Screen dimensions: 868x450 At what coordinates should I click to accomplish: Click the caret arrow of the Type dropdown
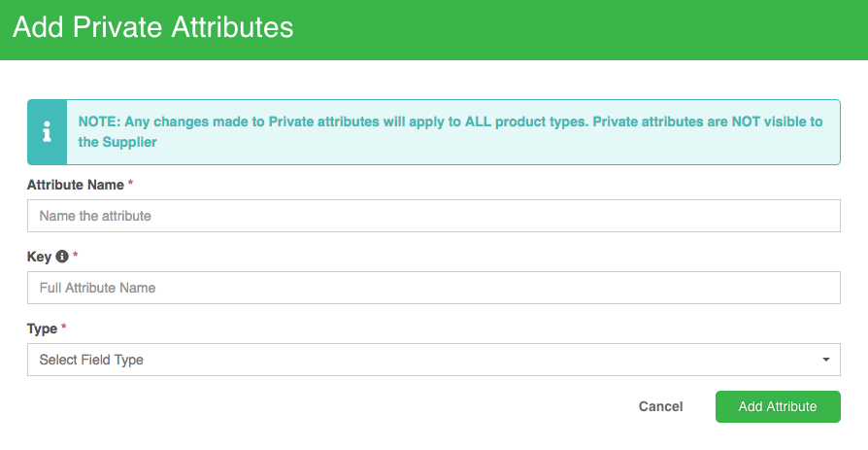825,360
